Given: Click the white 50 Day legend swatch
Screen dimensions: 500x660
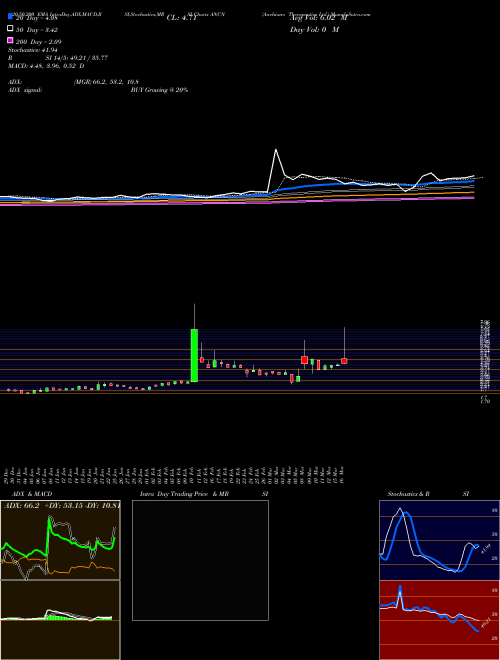Looking at the screenshot, I should coord(10,29).
